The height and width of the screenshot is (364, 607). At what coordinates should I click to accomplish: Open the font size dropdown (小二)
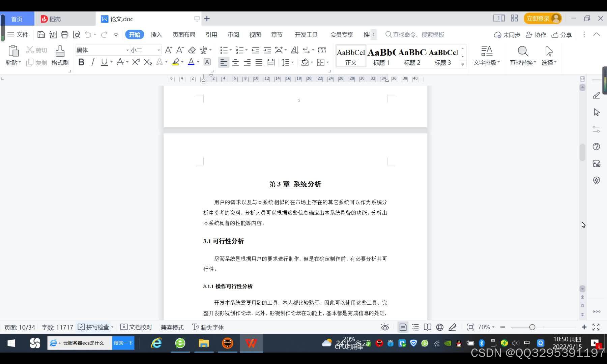(x=158, y=50)
